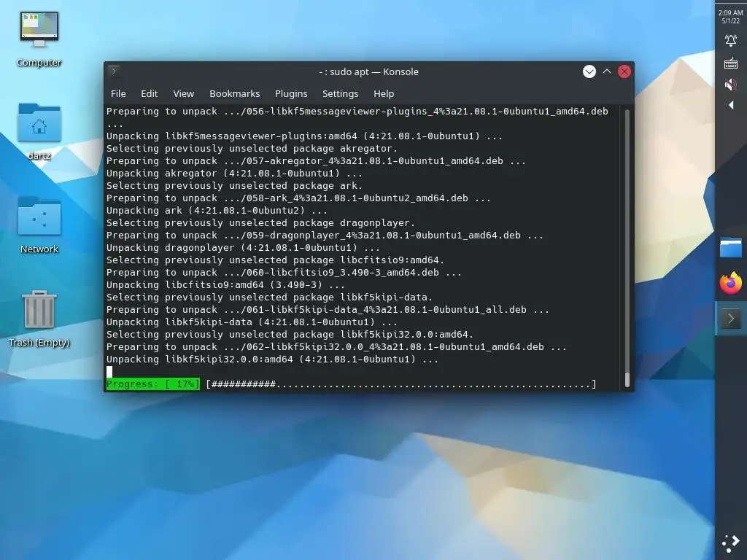Screen dimensions: 747x560
Task: Open the Settings menu in Konsole
Action: [340, 94]
